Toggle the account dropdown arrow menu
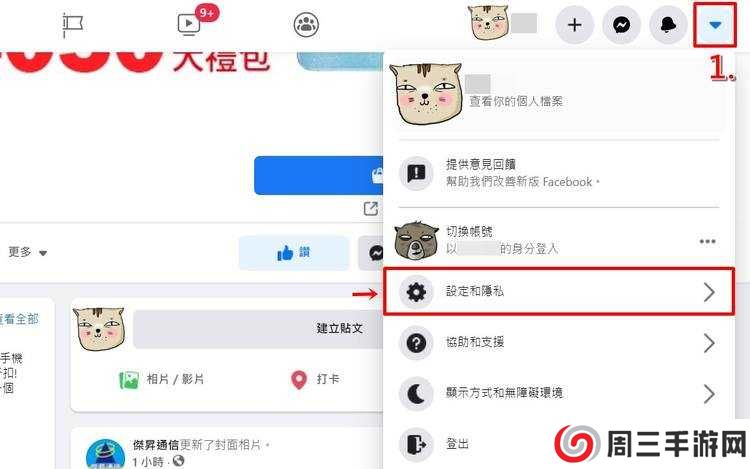 coord(715,25)
